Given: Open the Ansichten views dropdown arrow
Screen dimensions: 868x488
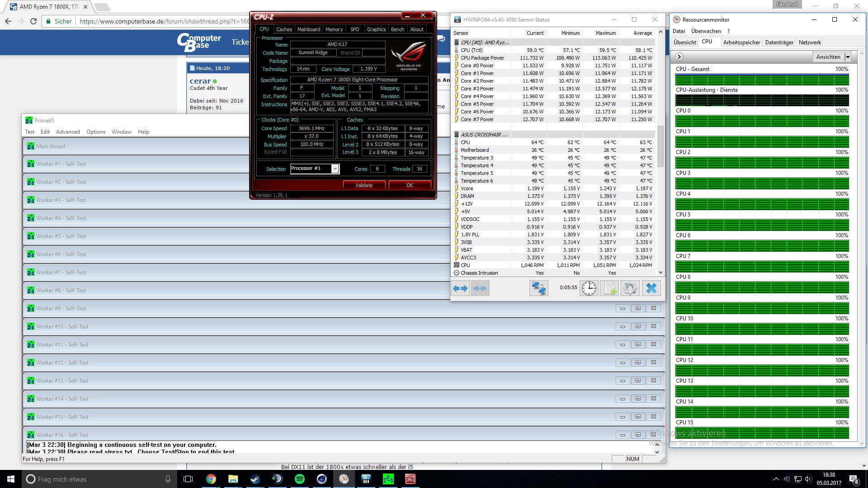Looking at the screenshot, I should (x=848, y=57).
